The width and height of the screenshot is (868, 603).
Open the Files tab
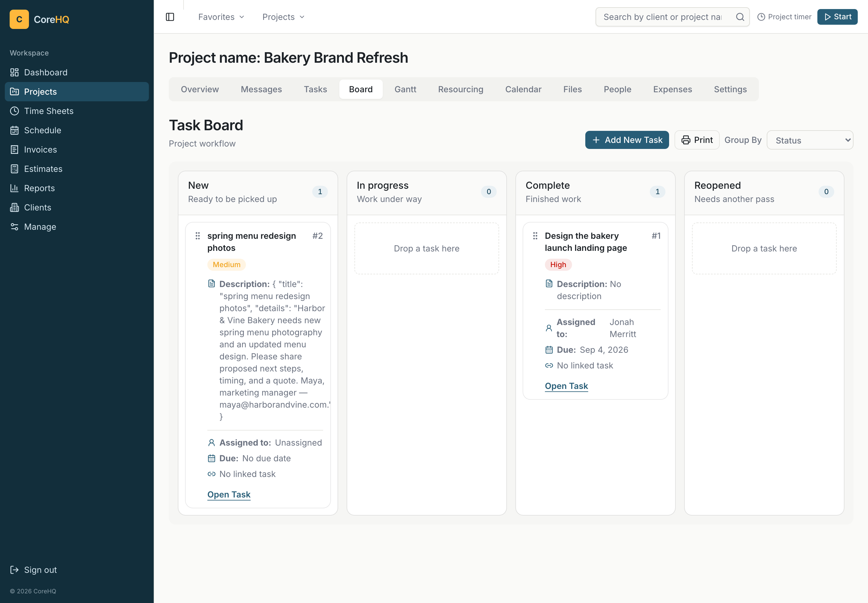pos(572,89)
